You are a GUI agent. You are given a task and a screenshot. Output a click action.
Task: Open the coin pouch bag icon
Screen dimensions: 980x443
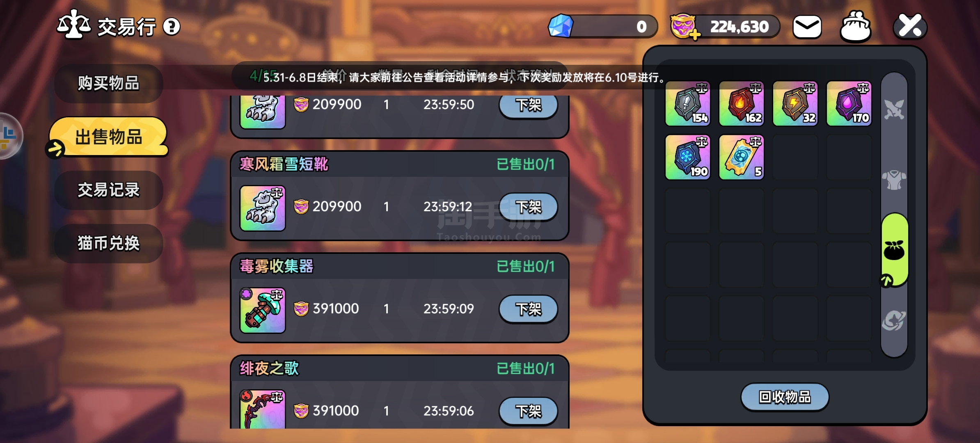tap(855, 27)
